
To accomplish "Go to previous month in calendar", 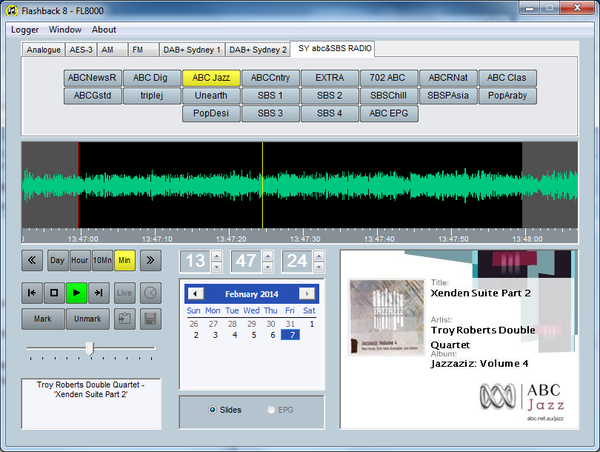I will tap(196, 294).
